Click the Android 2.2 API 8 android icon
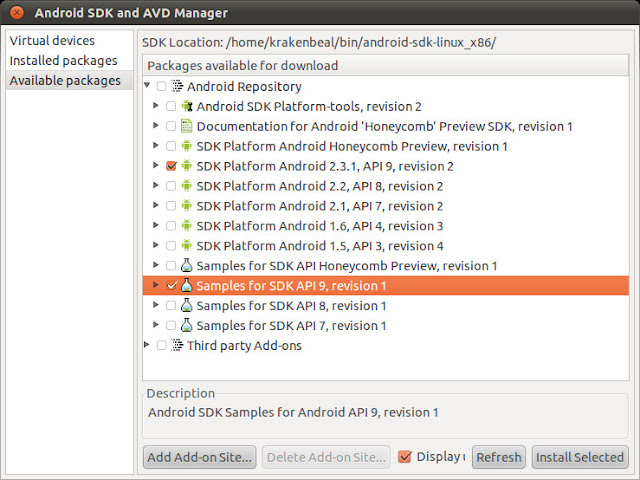The width and height of the screenshot is (640, 480). [187, 186]
